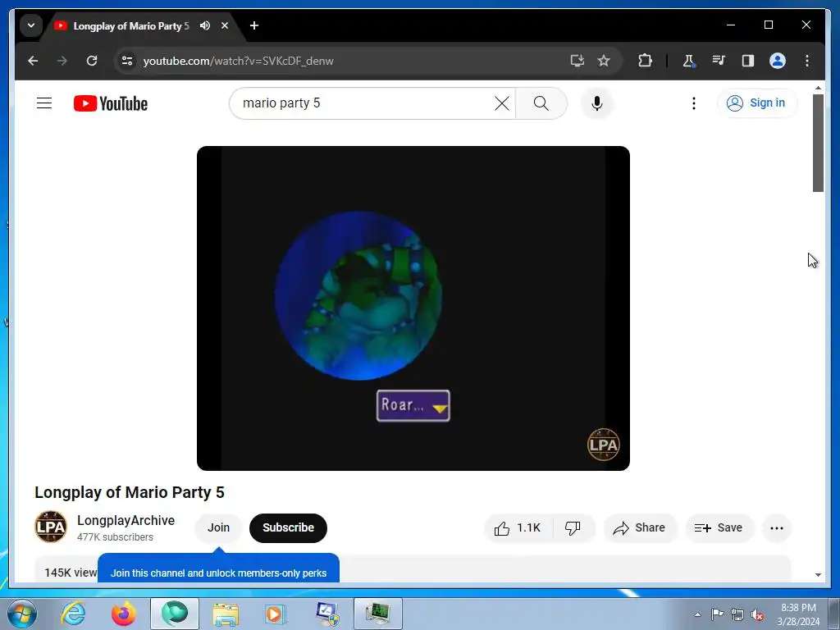Focus the address bar URL

point(239,61)
